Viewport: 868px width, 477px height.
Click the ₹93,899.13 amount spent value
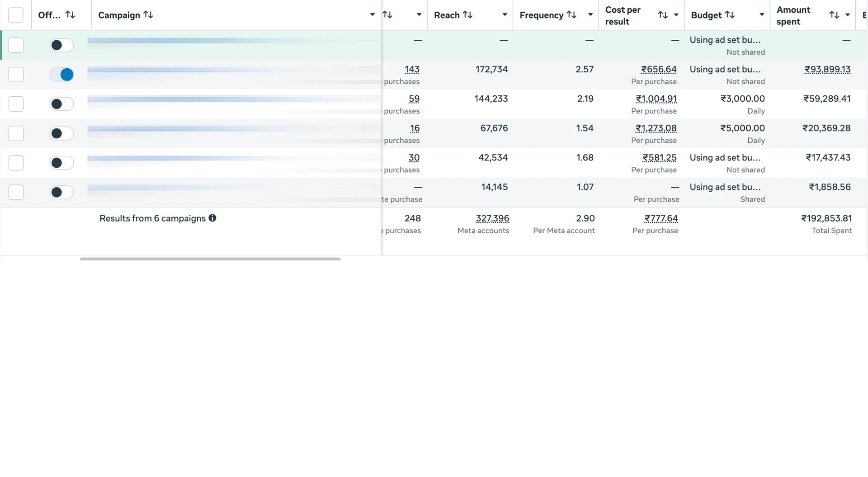point(827,70)
